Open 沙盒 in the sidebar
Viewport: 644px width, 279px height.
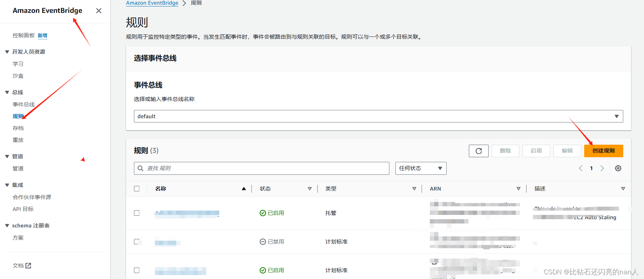click(x=18, y=76)
